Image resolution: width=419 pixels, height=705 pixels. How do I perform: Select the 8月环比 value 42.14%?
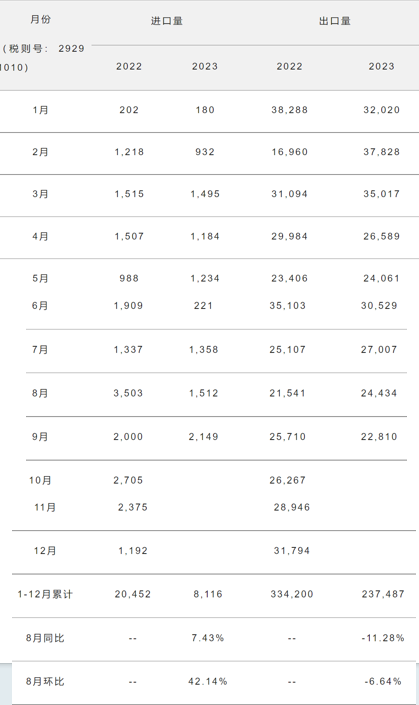(x=208, y=682)
